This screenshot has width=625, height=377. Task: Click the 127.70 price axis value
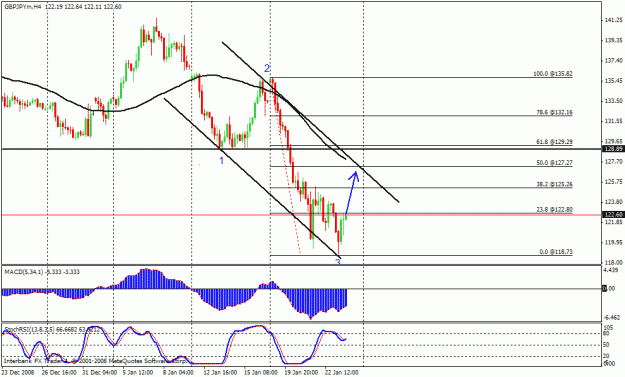(614, 161)
